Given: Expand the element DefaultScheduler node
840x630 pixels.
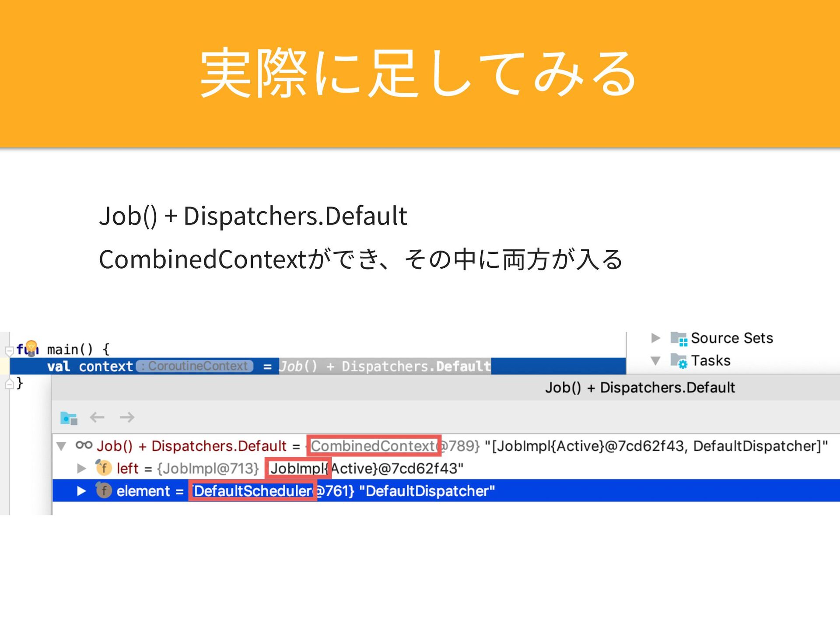Looking at the screenshot, I should (81, 491).
